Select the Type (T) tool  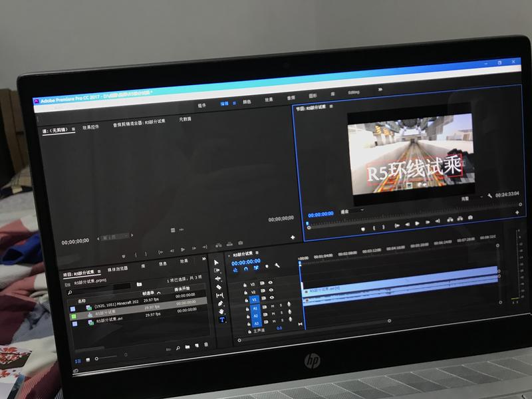(x=222, y=320)
